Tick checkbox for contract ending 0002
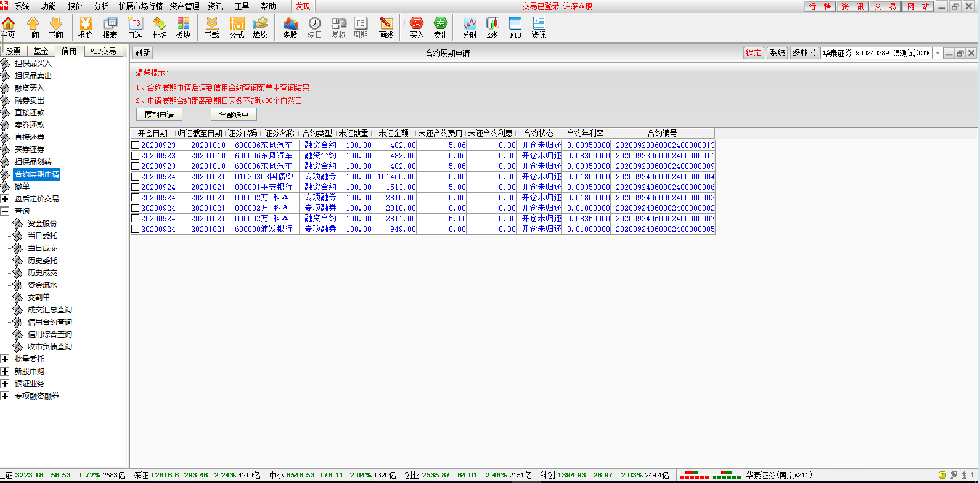 point(135,208)
